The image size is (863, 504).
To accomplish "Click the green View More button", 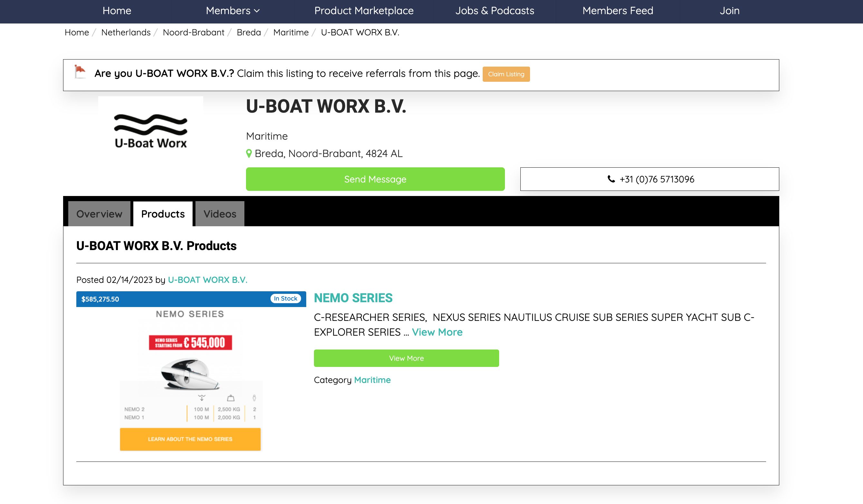I will pos(406,358).
